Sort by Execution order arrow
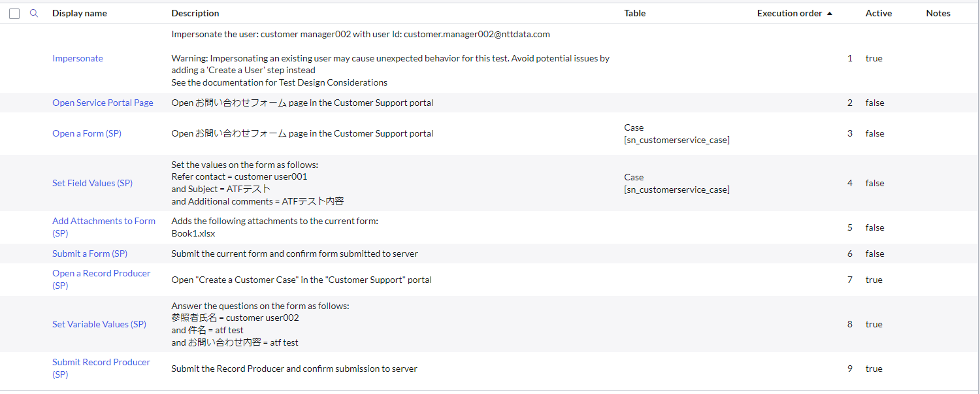This screenshot has height=394, width=980. tap(830, 13)
